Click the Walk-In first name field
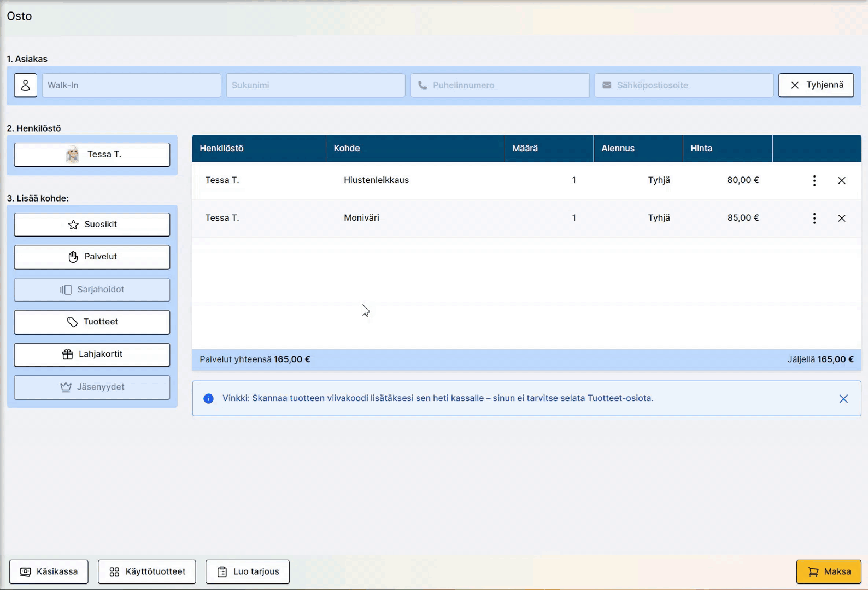The width and height of the screenshot is (868, 590). point(132,85)
